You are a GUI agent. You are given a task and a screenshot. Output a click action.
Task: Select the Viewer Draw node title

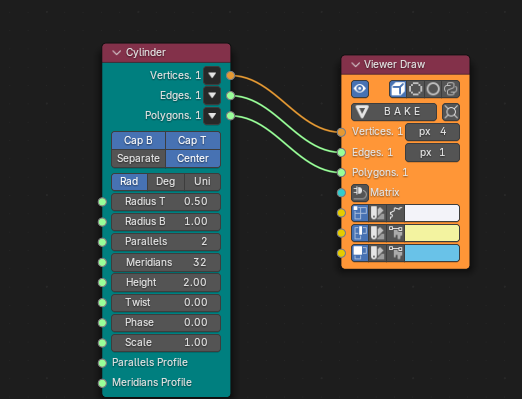click(x=395, y=64)
